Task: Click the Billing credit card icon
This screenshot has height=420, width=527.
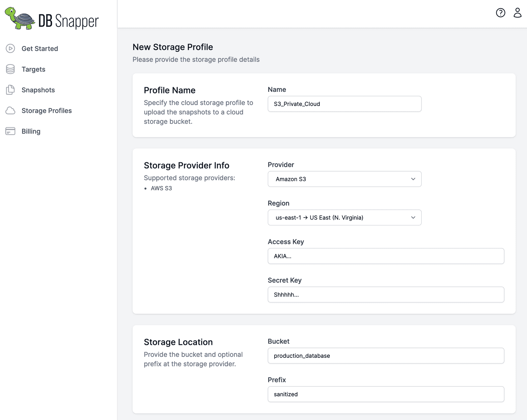Action: [x=10, y=131]
